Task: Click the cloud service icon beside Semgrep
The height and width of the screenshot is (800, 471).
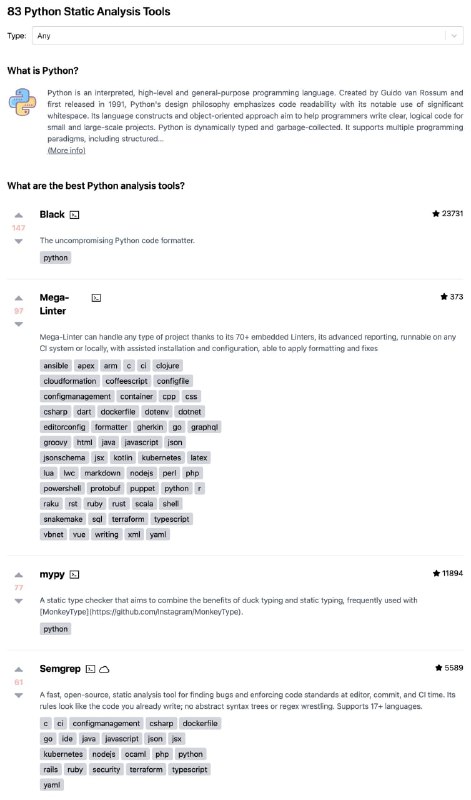Action: 104,669
